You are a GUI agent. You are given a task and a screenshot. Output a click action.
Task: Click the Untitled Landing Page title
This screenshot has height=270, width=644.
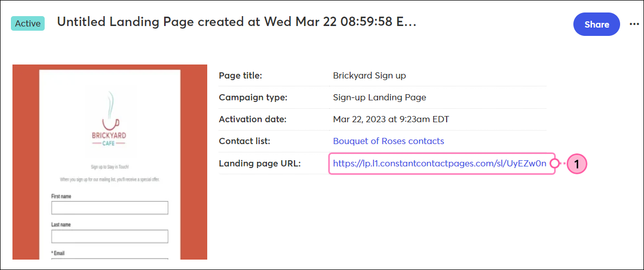point(236,22)
